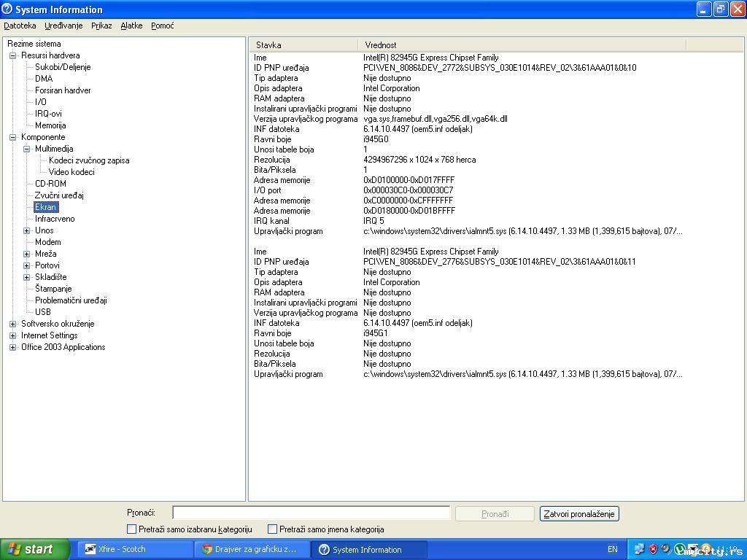
Task: Click the System Information title bar icon
Action: coord(7,9)
